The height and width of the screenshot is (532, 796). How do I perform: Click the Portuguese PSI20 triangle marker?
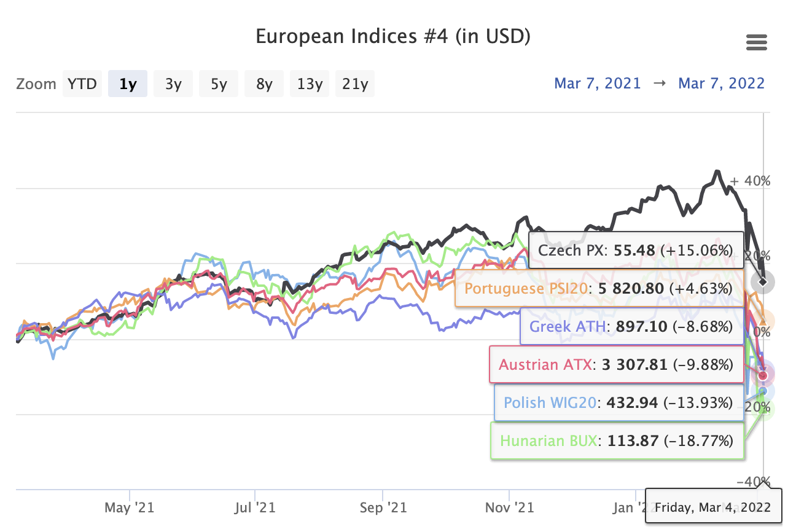[x=763, y=321]
